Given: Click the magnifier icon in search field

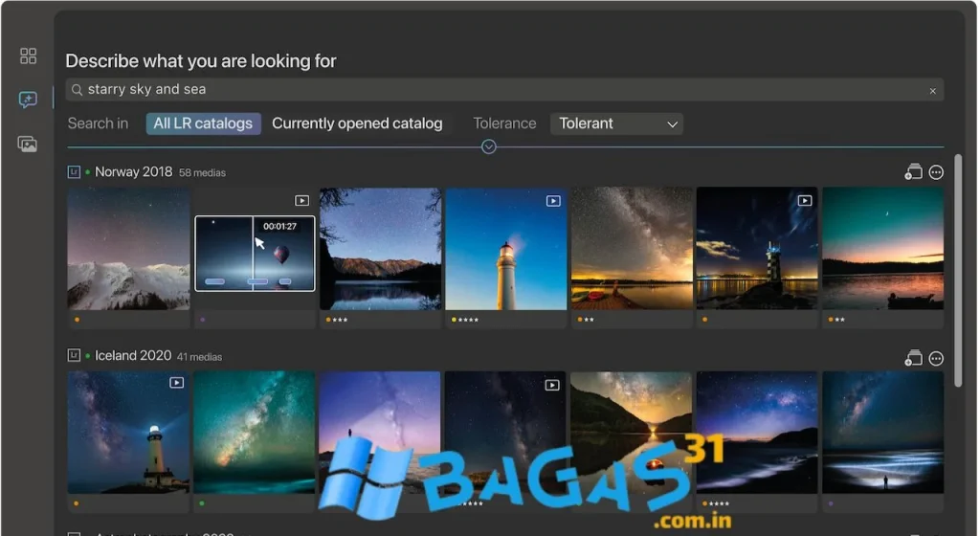Looking at the screenshot, I should pos(77,90).
